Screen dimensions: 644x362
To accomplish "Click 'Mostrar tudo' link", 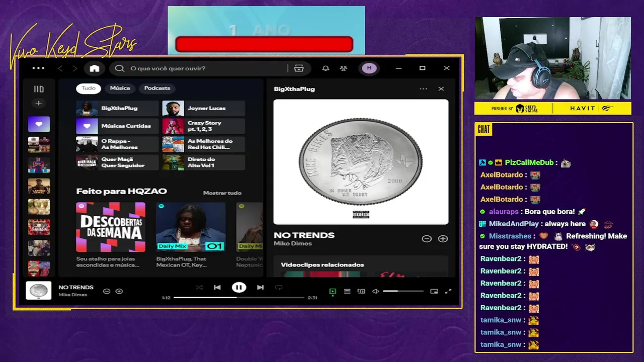I will click(222, 193).
